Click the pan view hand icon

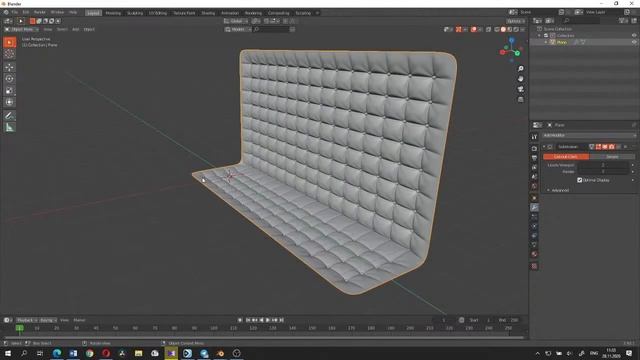[520, 79]
